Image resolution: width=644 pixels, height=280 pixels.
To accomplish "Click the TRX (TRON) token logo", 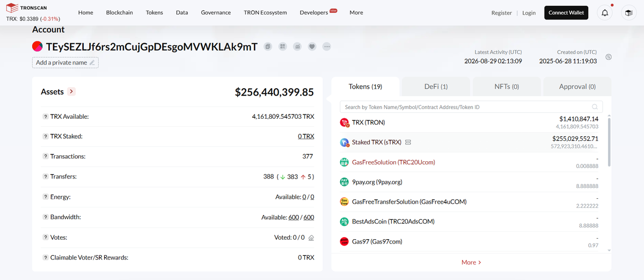I will coord(345,123).
